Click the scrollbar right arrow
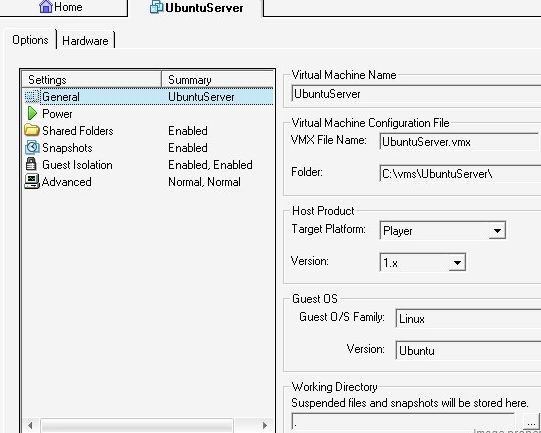The height and width of the screenshot is (433, 541). coord(265,425)
